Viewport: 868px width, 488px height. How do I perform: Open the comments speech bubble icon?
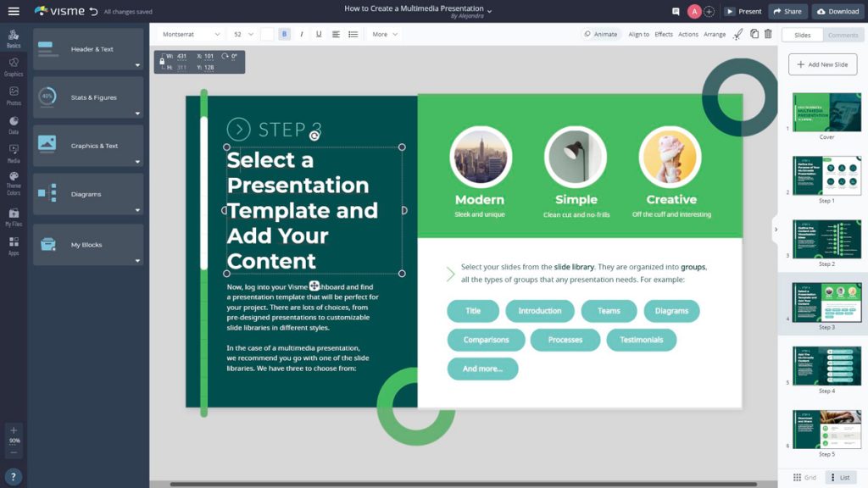point(676,12)
